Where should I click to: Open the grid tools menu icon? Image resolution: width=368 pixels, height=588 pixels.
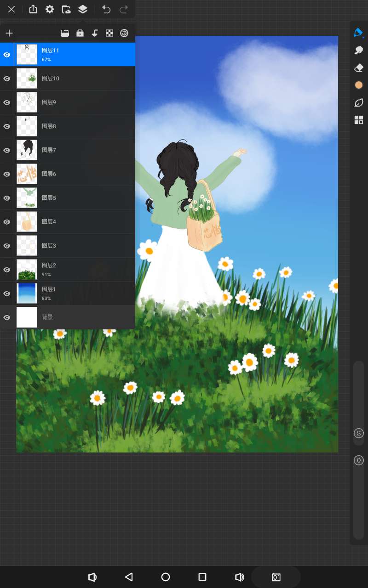click(359, 120)
